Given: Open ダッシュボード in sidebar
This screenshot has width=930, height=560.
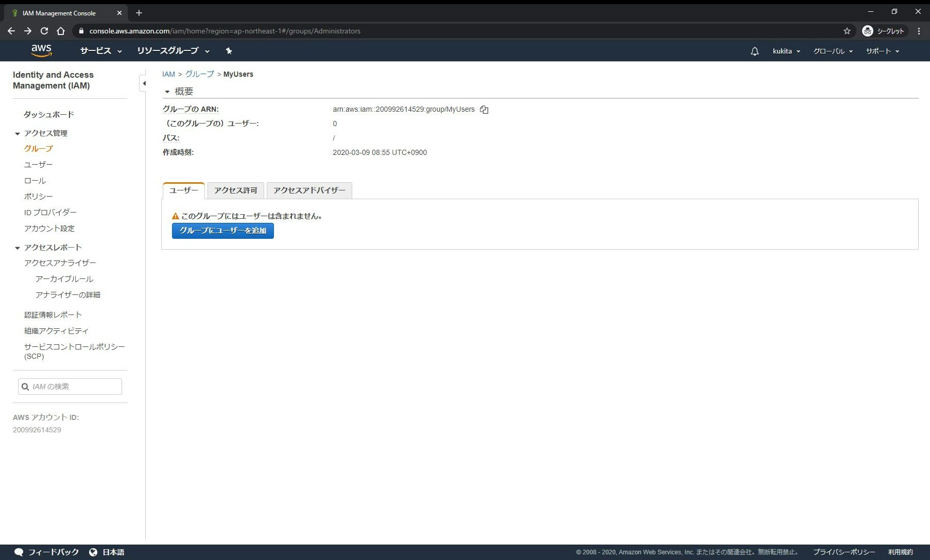Looking at the screenshot, I should click(49, 114).
